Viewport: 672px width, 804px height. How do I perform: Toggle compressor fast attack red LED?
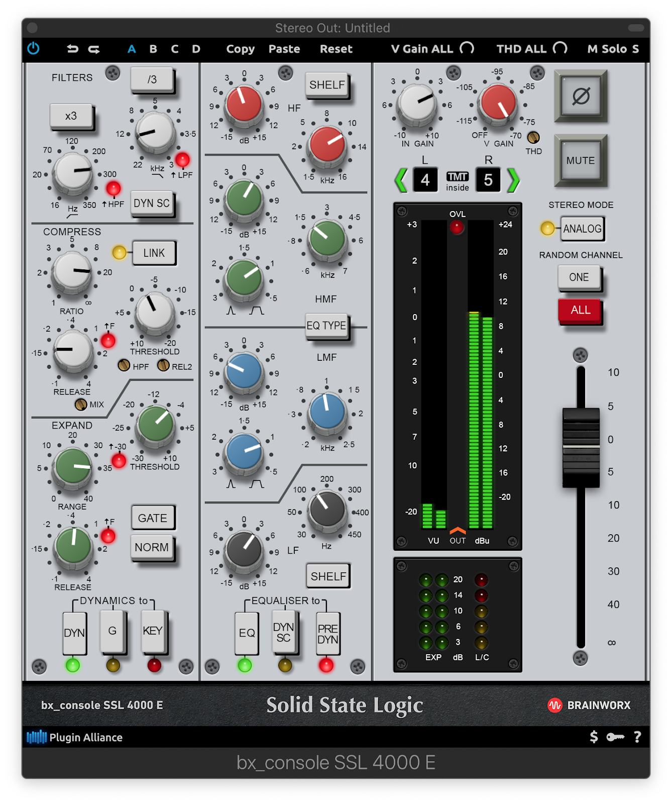point(108,341)
